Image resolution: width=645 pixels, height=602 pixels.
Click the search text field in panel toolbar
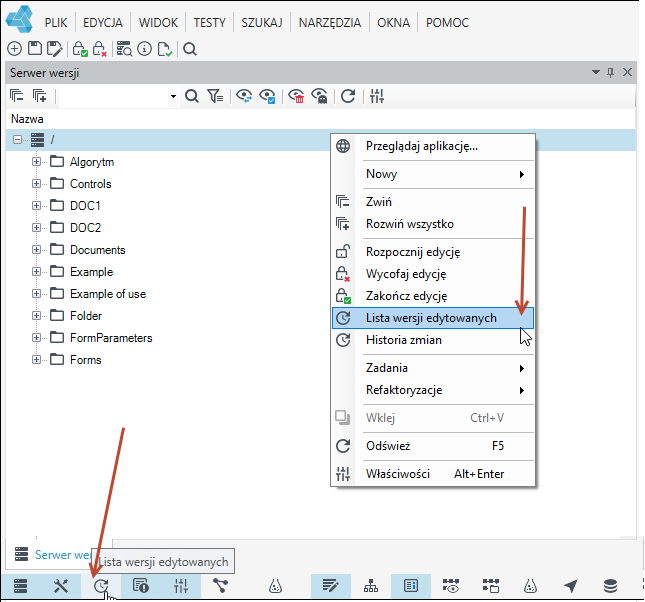[114, 96]
